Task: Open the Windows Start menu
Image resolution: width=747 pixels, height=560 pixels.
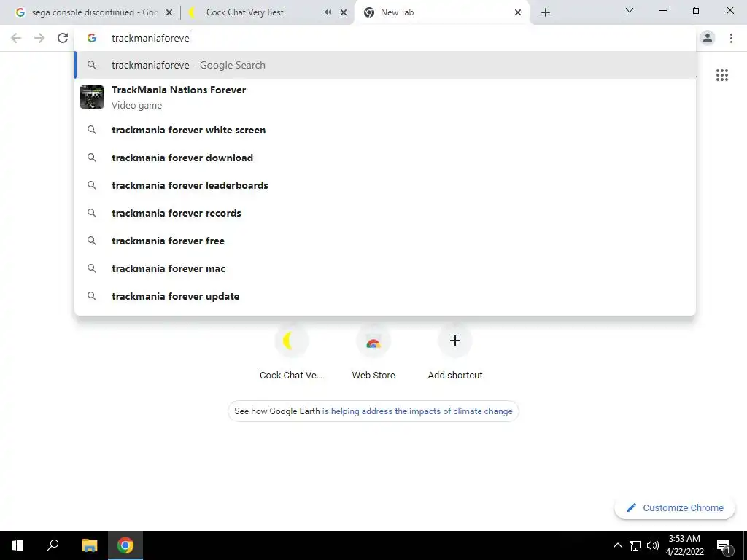Action: coord(18,545)
